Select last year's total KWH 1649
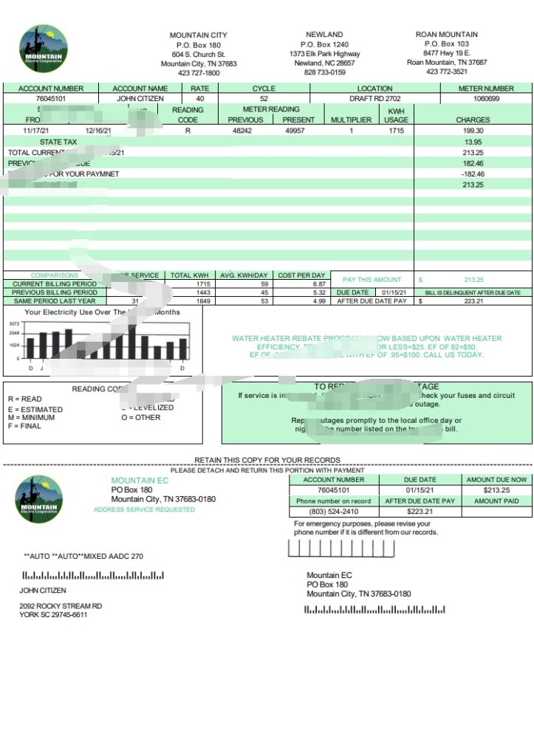Image resolution: width=534 pixels, height=756 pixels. click(203, 301)
